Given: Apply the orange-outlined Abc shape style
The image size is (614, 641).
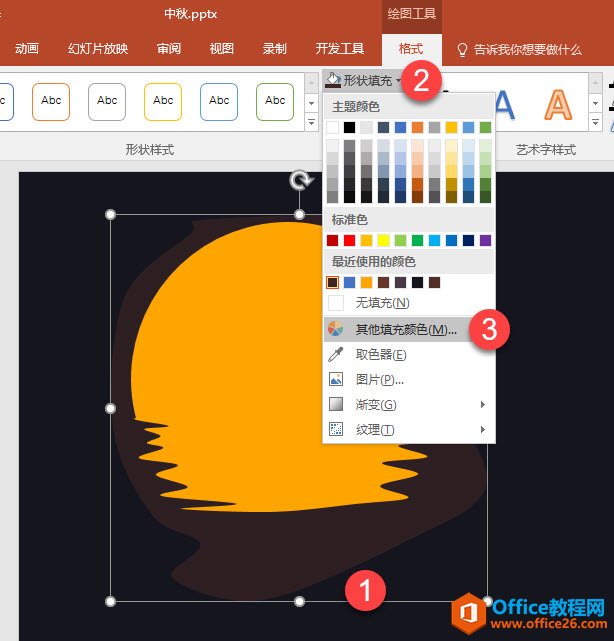Looking at the screenshot, I should [x=51, y=101].
